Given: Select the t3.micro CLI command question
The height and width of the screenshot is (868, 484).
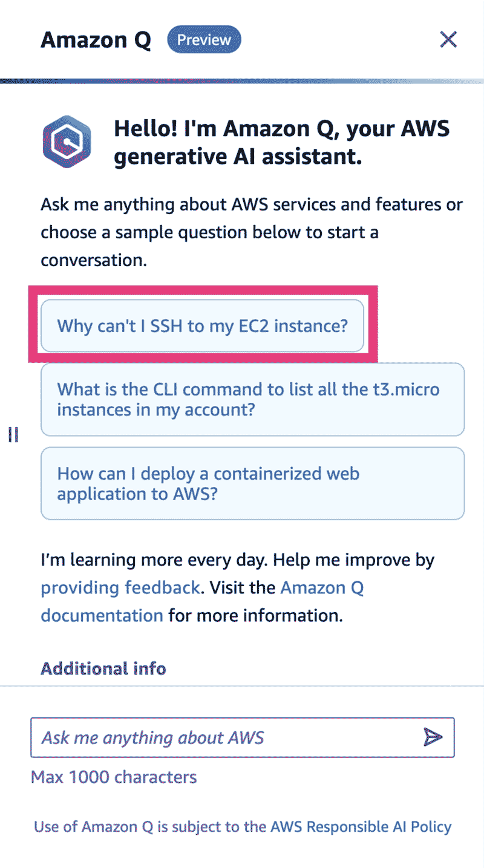Looking at the screenshot, I should click(252, 399).
